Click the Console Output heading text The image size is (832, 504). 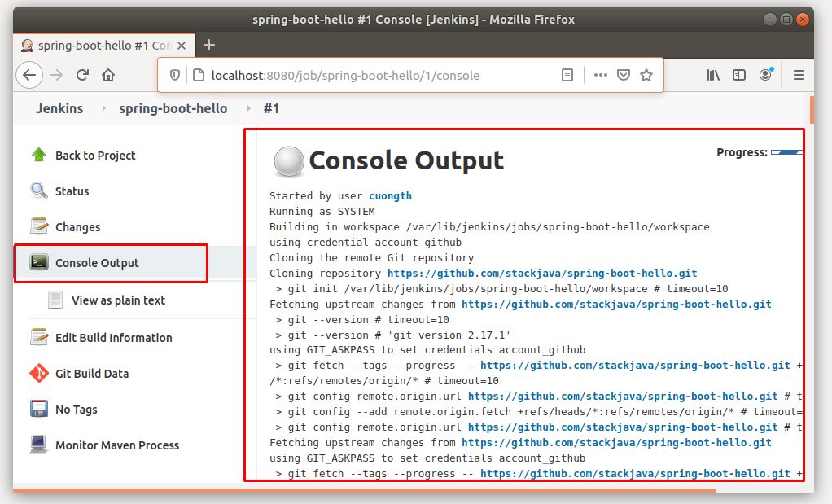coord(406,160)
